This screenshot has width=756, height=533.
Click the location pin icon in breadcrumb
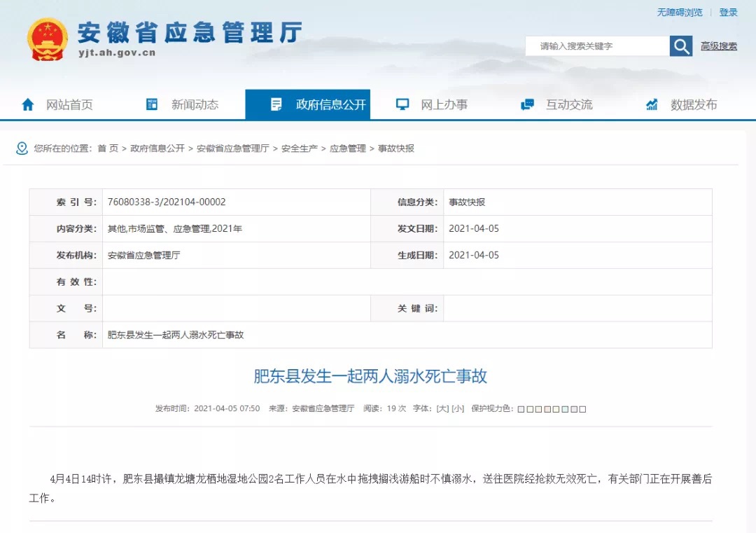click(22, 148)
